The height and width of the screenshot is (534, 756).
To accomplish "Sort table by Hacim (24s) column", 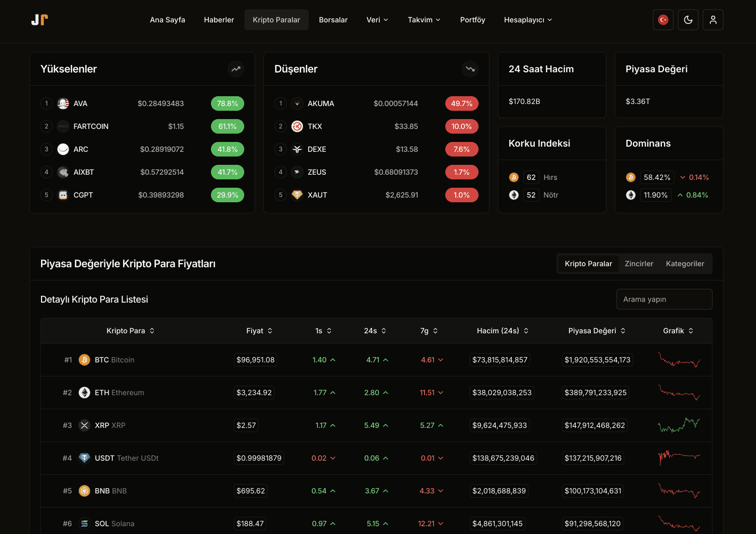I will coord(502,331).
